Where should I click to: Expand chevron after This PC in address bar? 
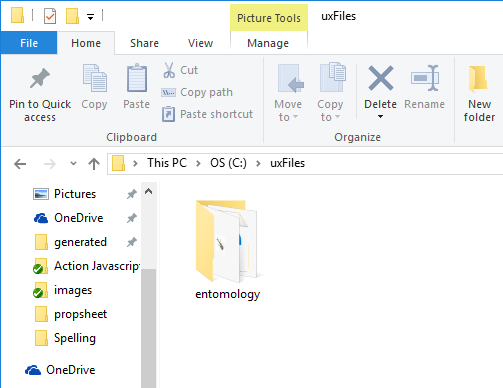(x=198, y=163)
